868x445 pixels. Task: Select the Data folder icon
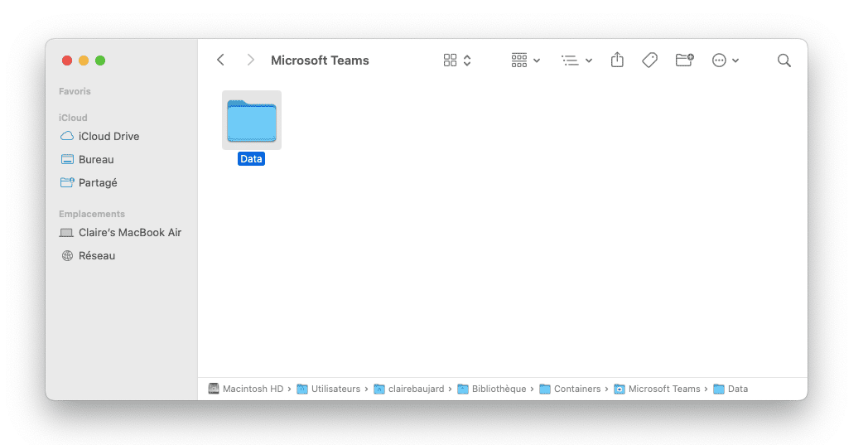(252, 120)
